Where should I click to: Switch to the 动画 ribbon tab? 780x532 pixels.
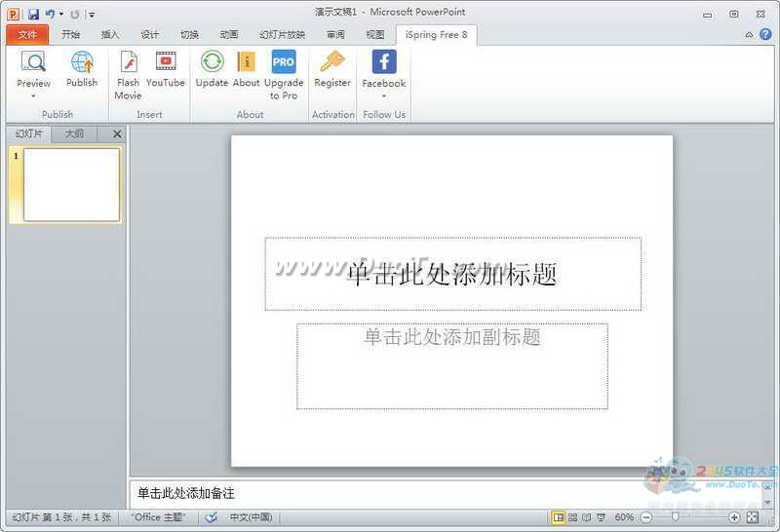(x=229, y=34)
